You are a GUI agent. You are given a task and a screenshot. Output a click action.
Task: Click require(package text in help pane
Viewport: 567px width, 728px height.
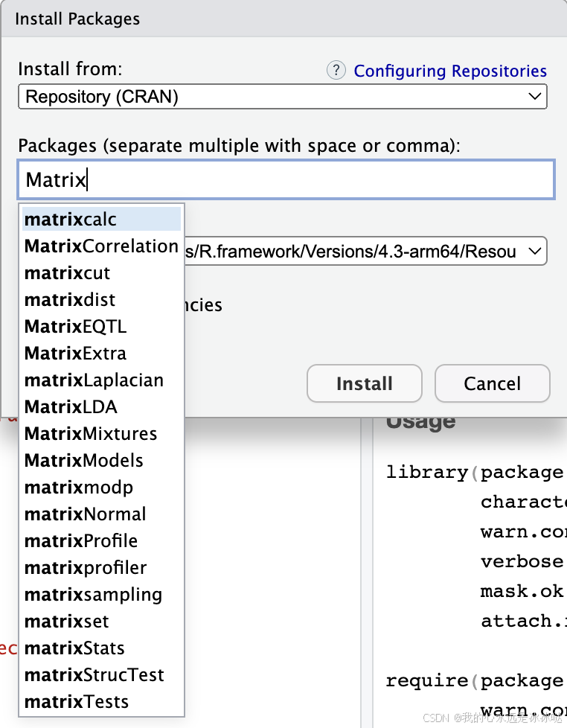[475, 681]
